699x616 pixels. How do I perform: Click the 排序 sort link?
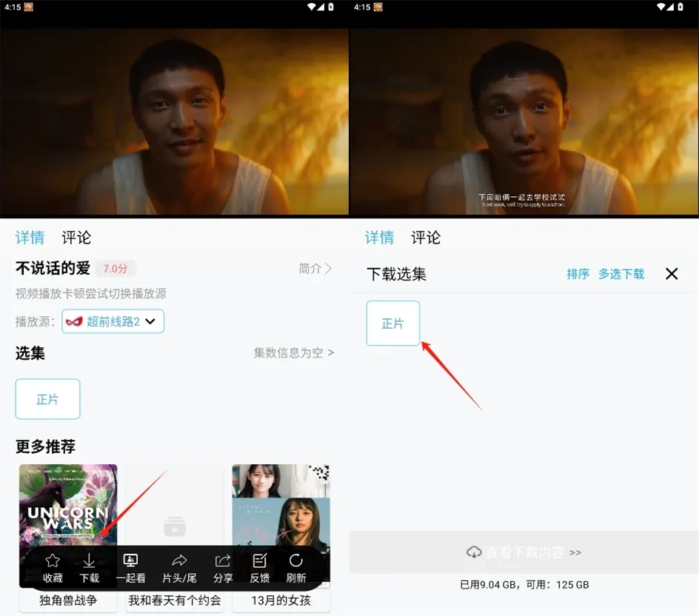pos(578,274)
